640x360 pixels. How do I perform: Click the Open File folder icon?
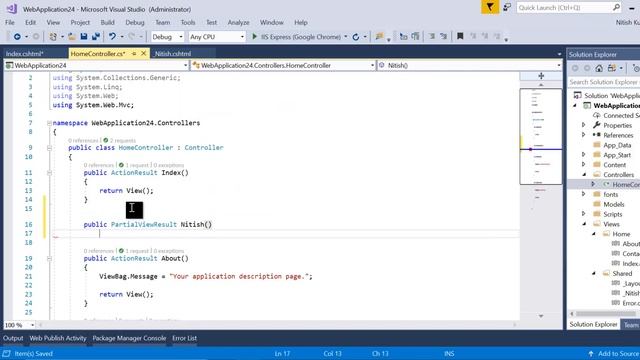pos(72,37)
